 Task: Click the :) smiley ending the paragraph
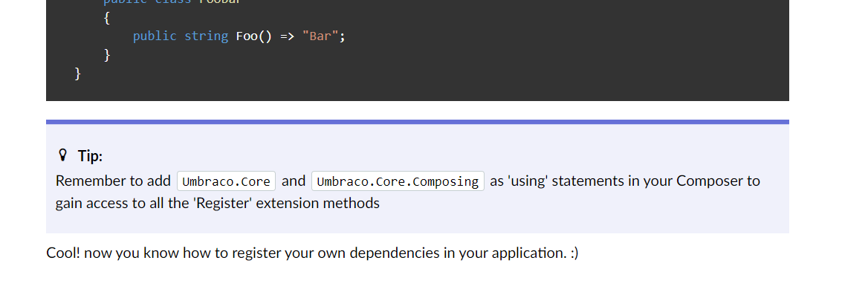(x=574, y=253)
